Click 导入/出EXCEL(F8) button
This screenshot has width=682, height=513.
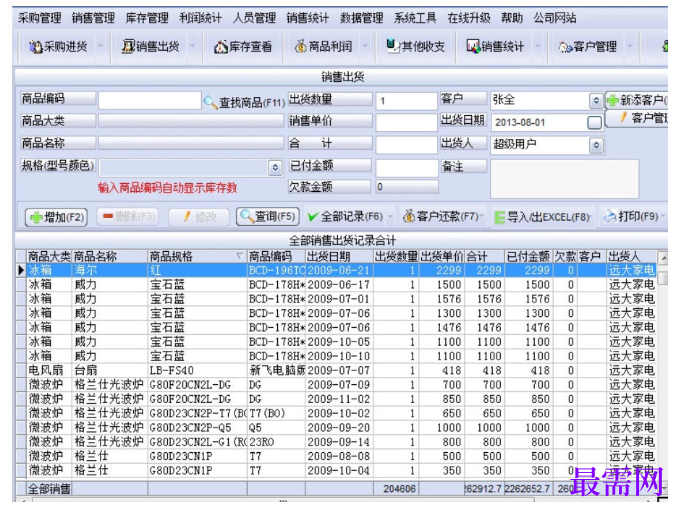coord(542,217)
